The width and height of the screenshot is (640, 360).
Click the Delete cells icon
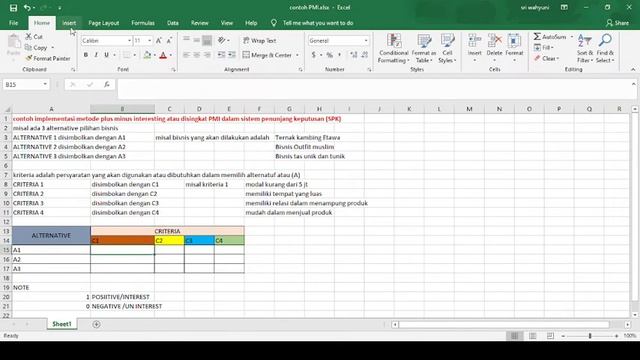pyautogui.click(x=494, y=48)
